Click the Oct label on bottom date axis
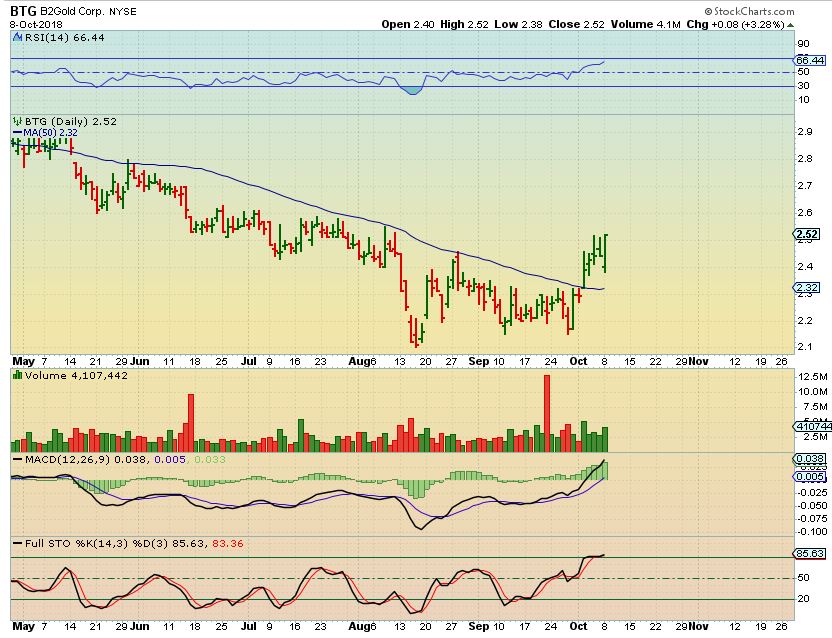 tap(578, 626)
